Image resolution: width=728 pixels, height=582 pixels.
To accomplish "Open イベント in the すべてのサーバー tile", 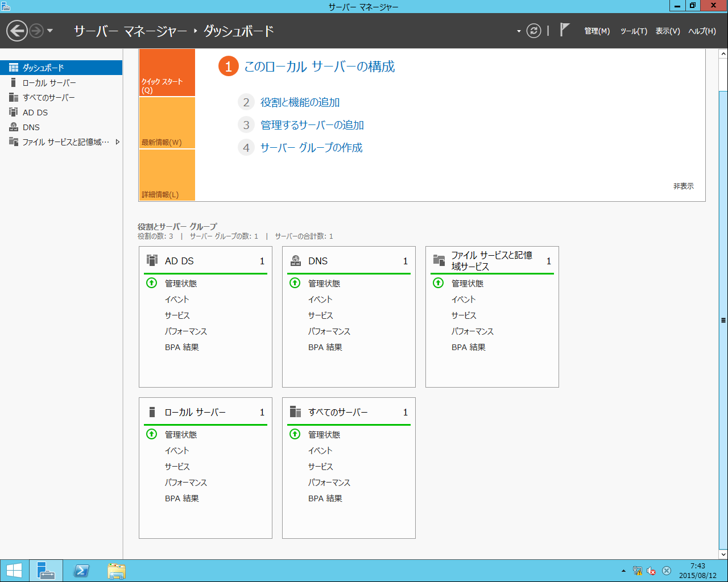I will click(x=320, y=451).
